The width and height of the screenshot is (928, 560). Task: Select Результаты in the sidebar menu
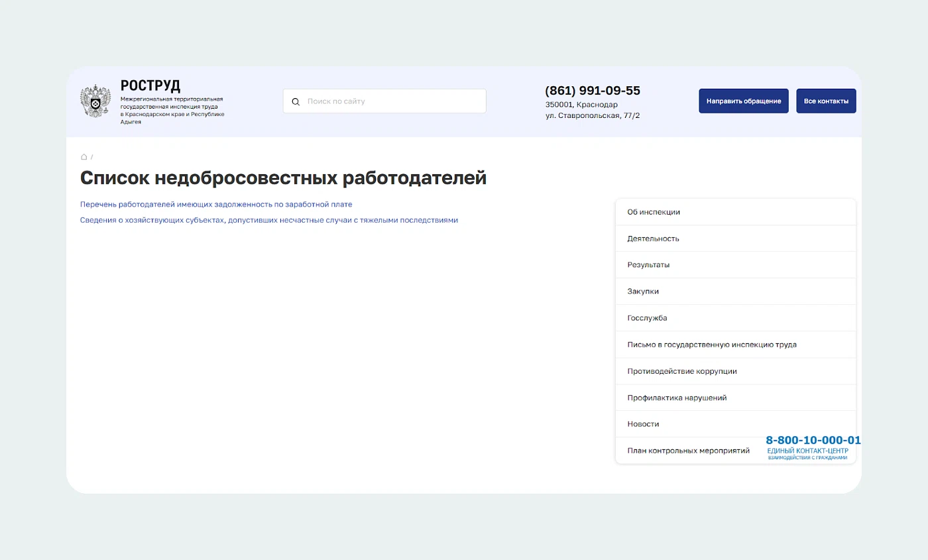click(x=648, y=264)
